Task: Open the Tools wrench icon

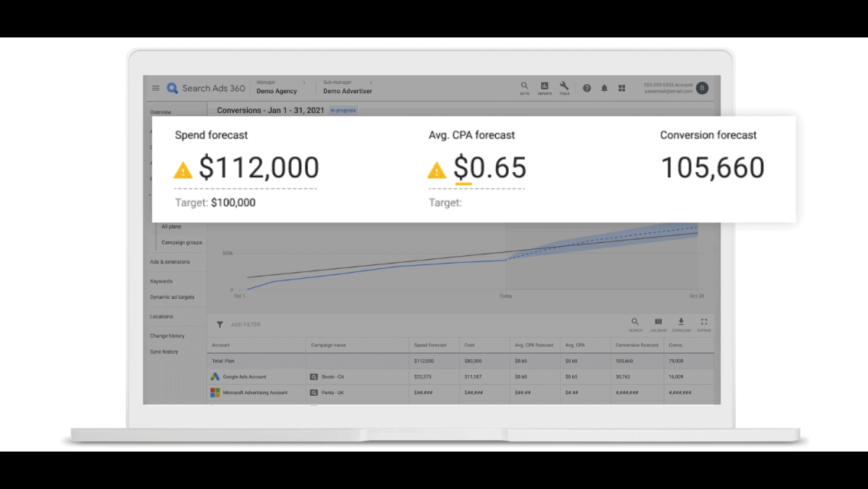Action: pos(564,86)
